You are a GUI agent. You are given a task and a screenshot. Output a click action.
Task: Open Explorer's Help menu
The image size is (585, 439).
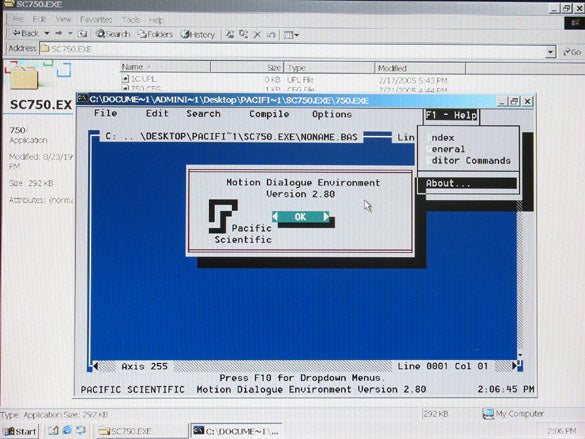[x=156, y=20]
